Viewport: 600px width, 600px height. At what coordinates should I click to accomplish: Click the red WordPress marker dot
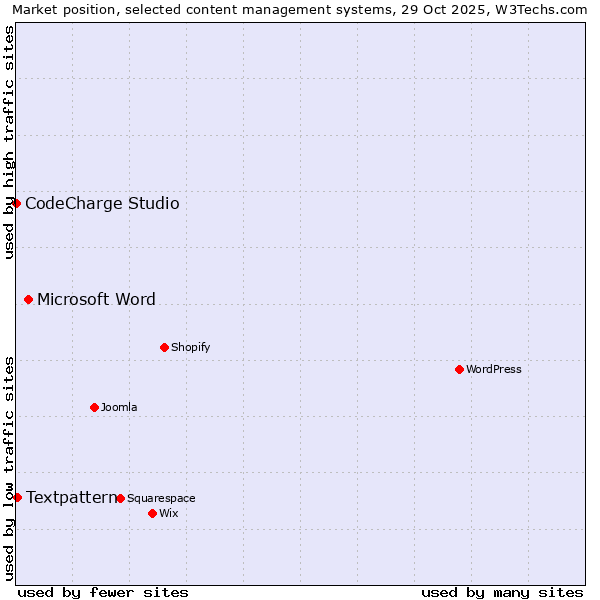coord(459,369)
